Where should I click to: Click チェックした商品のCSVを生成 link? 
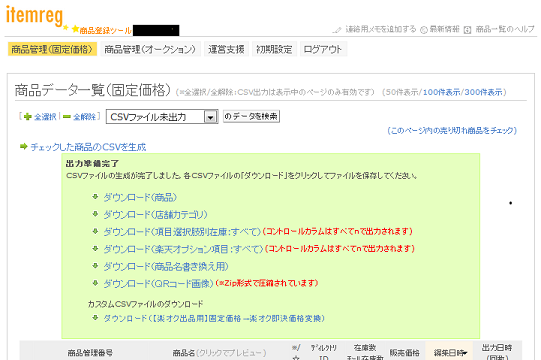tap(88, 147)
